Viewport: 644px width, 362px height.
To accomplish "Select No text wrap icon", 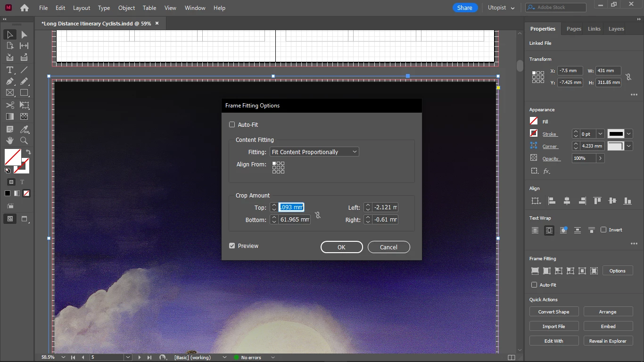I will 535,230.
